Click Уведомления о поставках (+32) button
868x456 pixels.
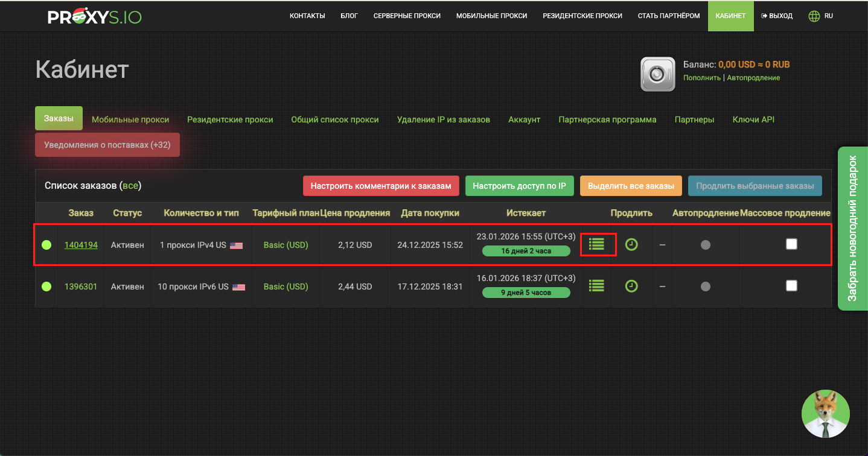point(107,145)
